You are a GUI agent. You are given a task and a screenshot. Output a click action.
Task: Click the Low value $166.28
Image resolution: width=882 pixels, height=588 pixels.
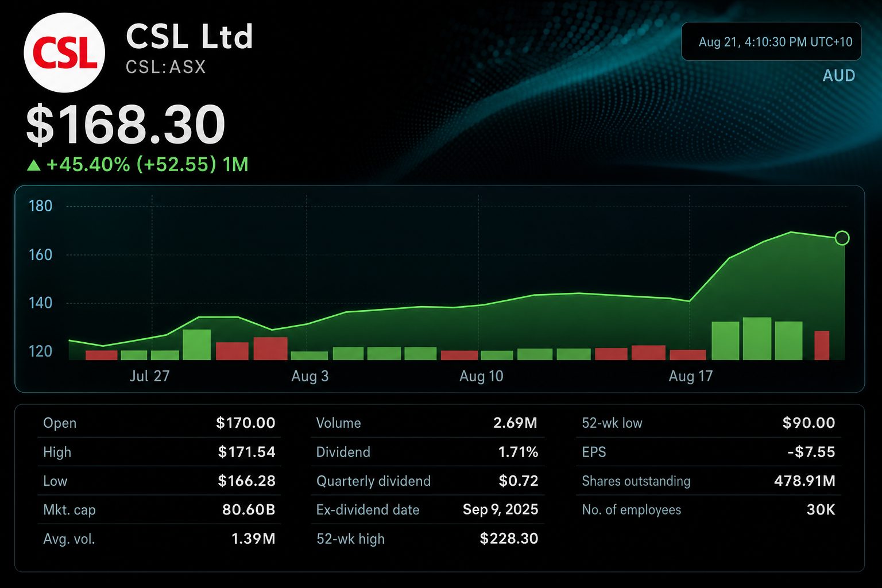tap(247, 481)
